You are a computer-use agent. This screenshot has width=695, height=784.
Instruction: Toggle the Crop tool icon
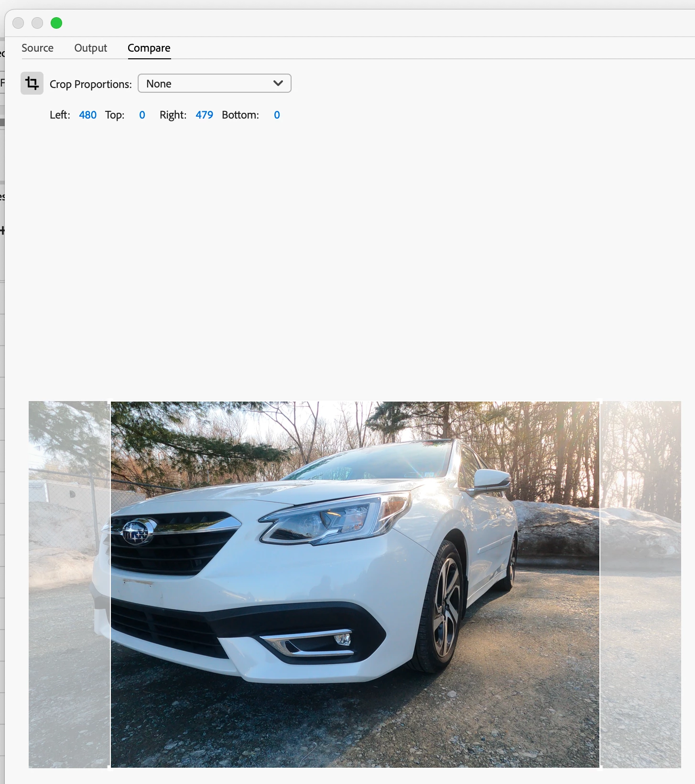32,83
